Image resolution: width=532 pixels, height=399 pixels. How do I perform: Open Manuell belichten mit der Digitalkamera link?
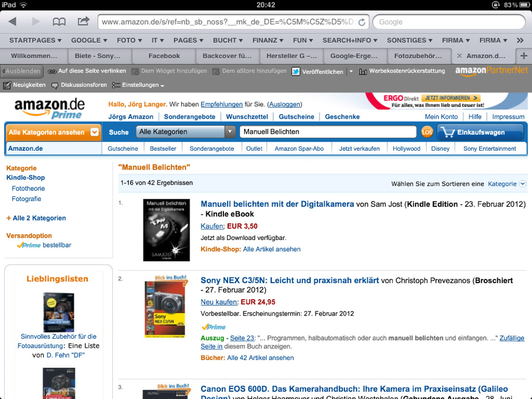[277, 204]
